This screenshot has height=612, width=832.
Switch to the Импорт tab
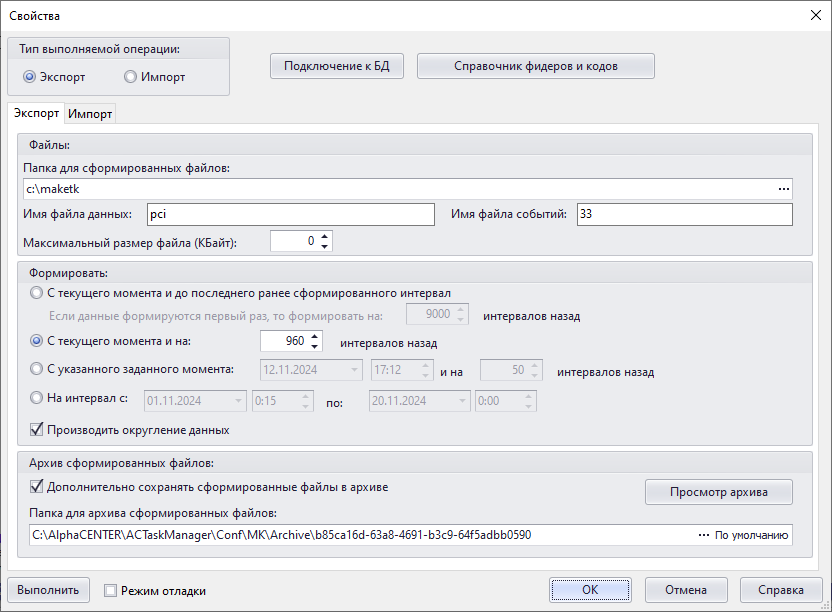pos(89,114)
